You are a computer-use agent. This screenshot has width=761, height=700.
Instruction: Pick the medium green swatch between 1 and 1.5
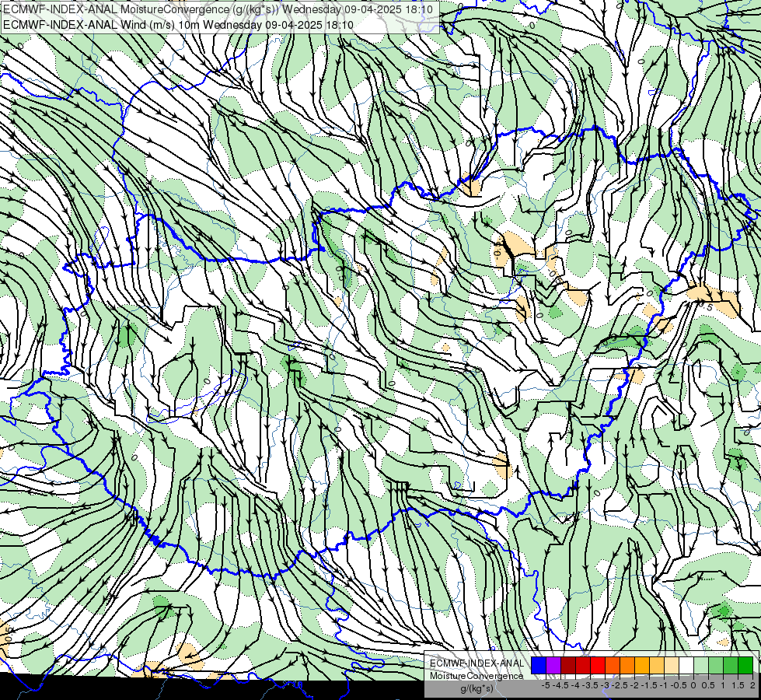pos(731,665)
